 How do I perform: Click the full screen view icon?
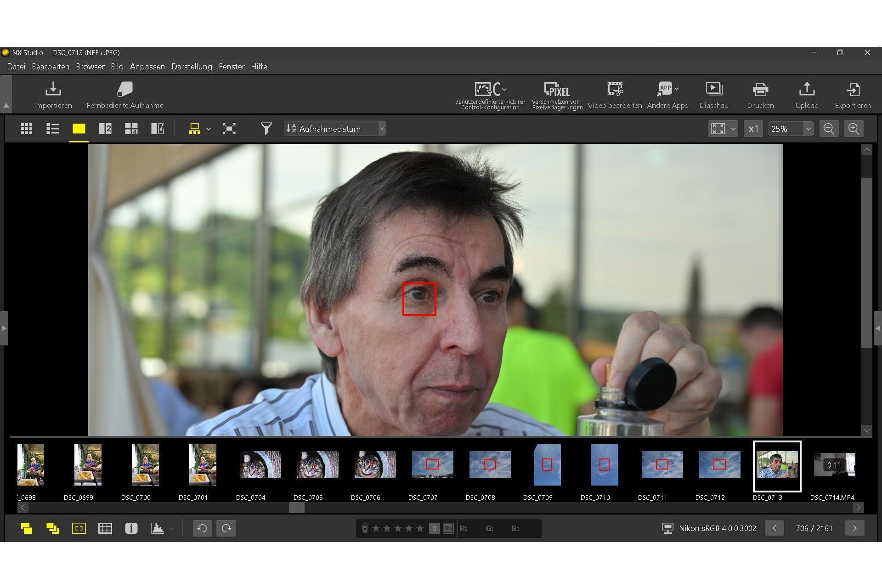coord(229,129)
